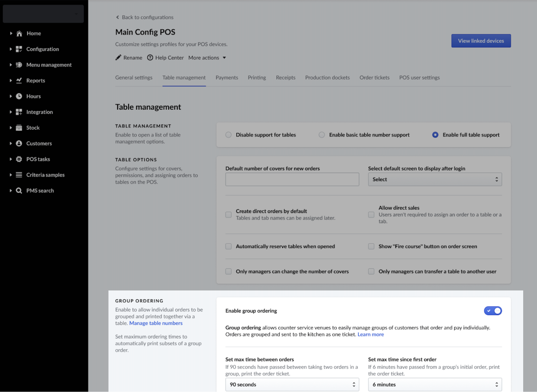Viewport: 537px width, 392px height.
Task: Switch to the Payments tab
Action: (x=227, y=78)
